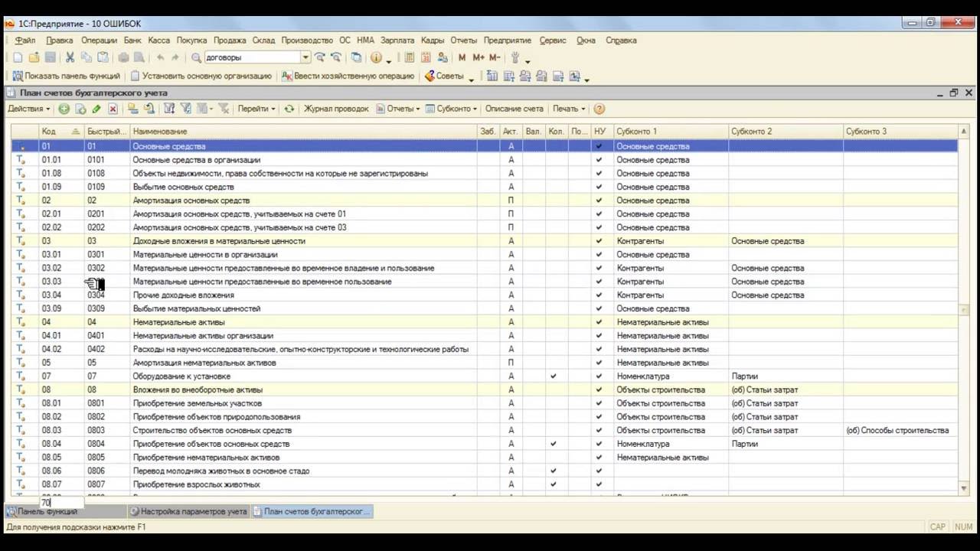This screenshot has height=551, width=980.
Task: Toggle Кол. checkmark for 08.04 row
Action: pos(554,444)
